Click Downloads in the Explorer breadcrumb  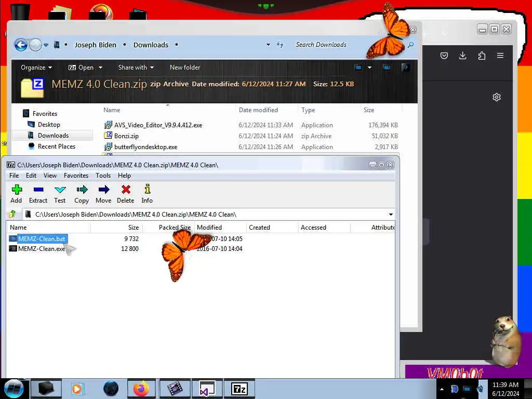(151, 45)
